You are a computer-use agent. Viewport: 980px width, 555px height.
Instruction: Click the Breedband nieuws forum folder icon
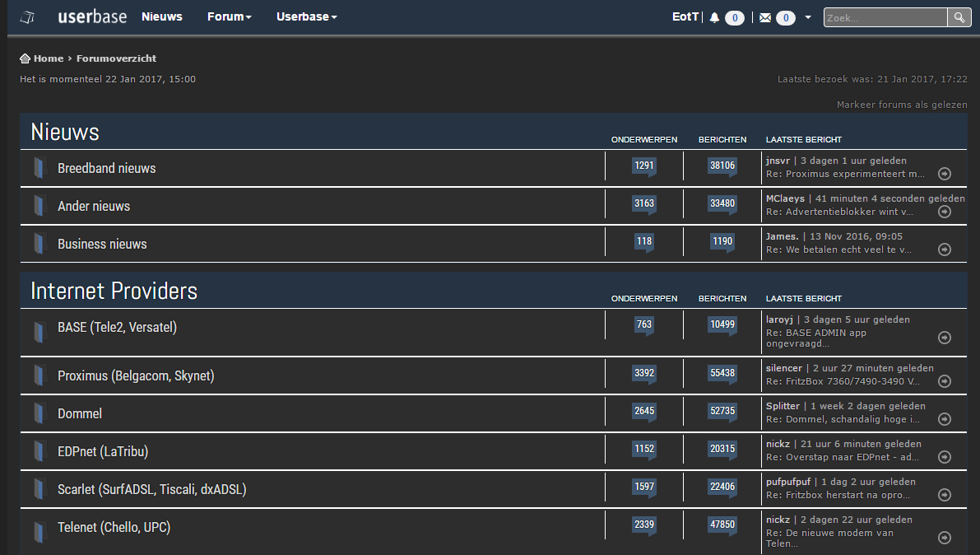tap(39, 168)
